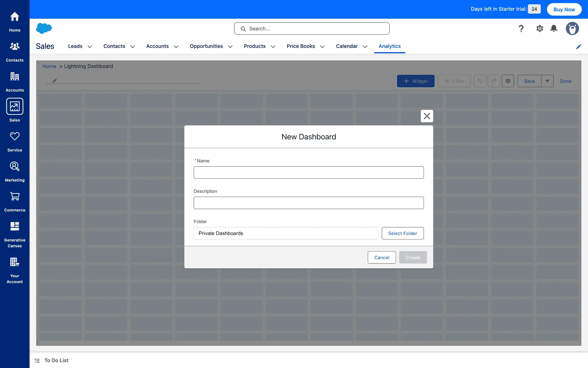Open the Price Books tab
The width and height of the screenshot is (588, 368).
pos(300,46)
